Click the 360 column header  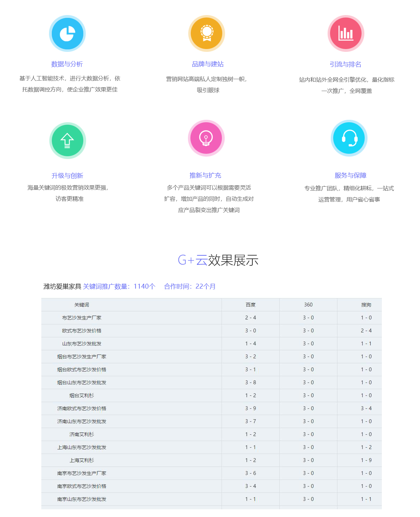pyautogui.click(x=308, y=305)
